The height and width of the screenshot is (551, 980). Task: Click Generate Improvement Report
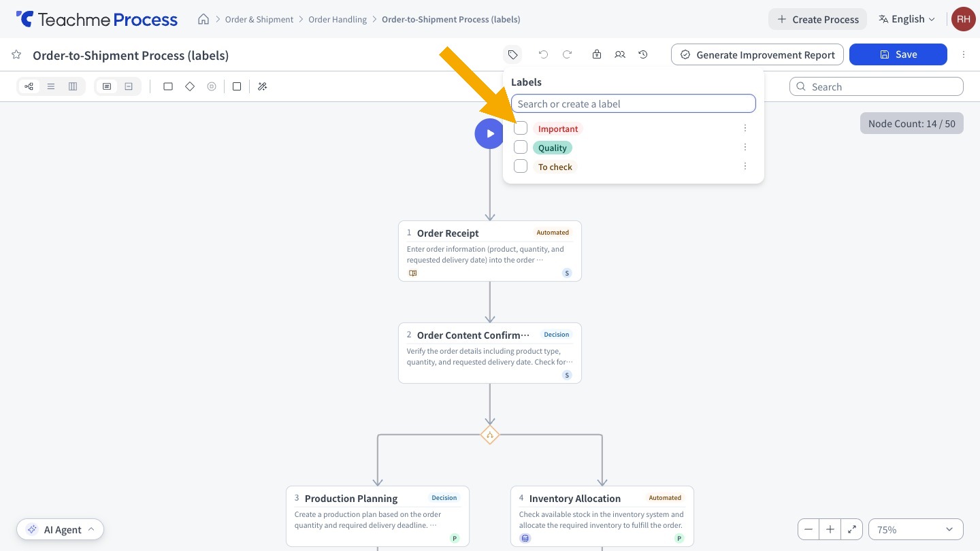pos(757,54)
